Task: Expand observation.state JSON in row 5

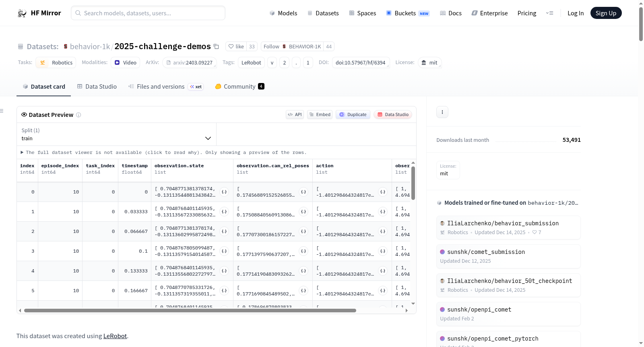Action: point(225,291)
